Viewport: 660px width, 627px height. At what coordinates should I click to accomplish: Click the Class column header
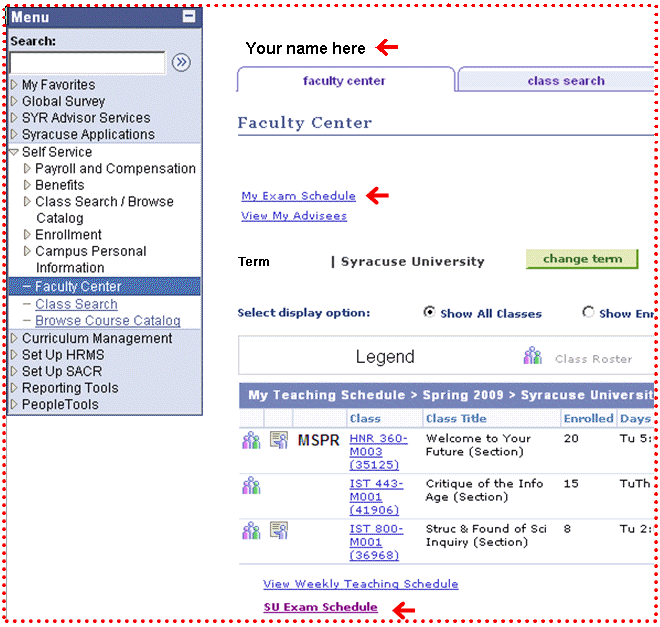point(365,418)
